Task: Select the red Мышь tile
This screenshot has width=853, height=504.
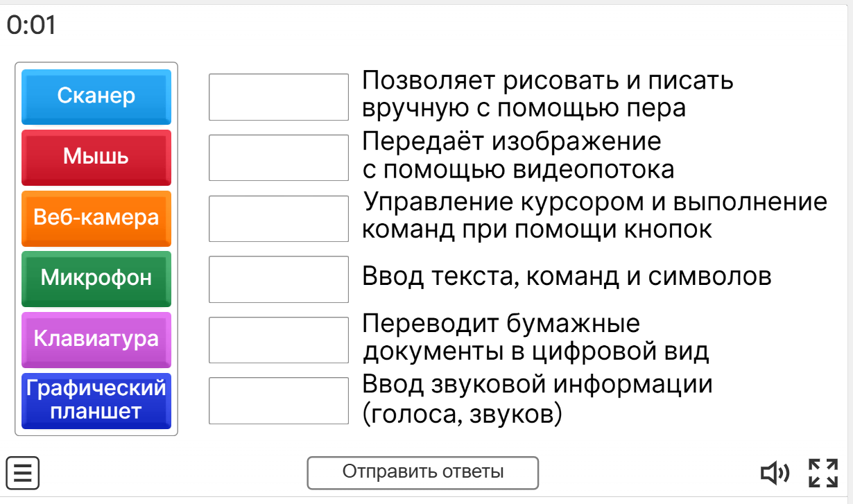Action: tap(96, 157)
